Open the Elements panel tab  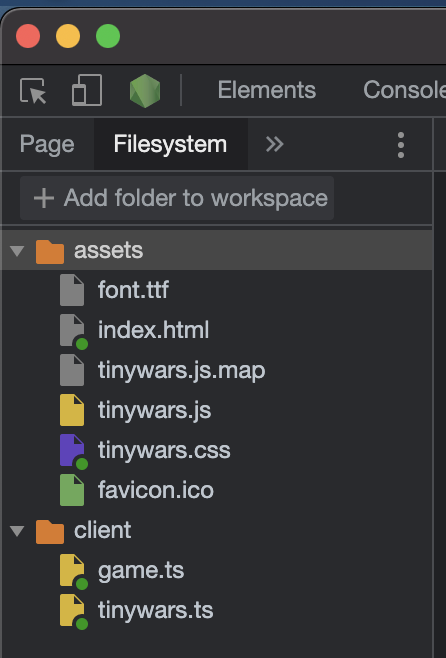(x=267, y=90)
